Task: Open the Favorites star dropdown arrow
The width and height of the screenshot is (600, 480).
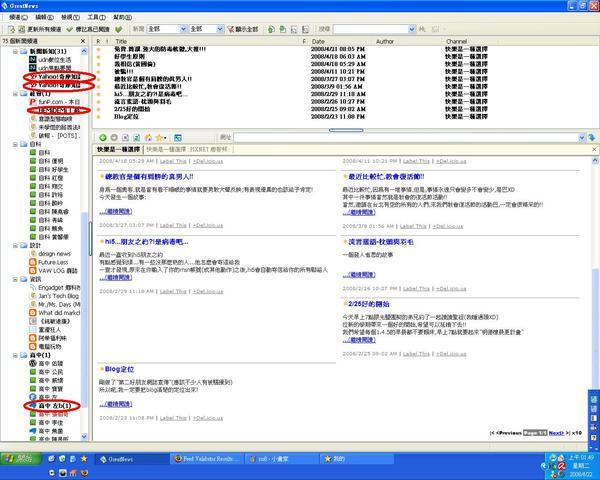Action: pyautogui.click(x=165, y=138)
